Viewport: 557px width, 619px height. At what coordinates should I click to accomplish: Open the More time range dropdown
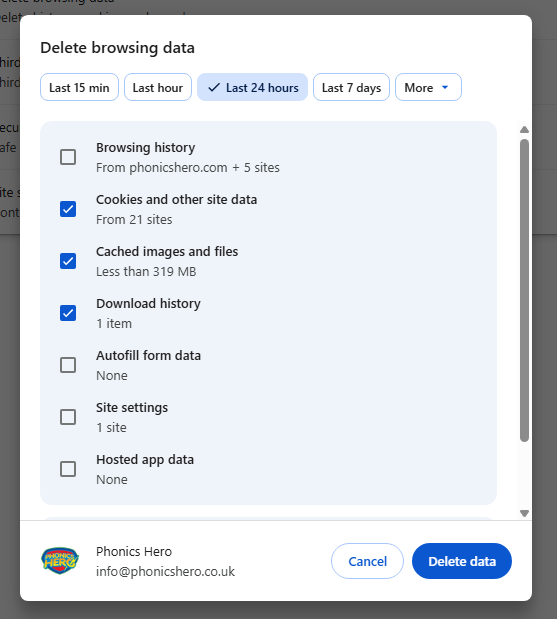(x=428, y=87)
